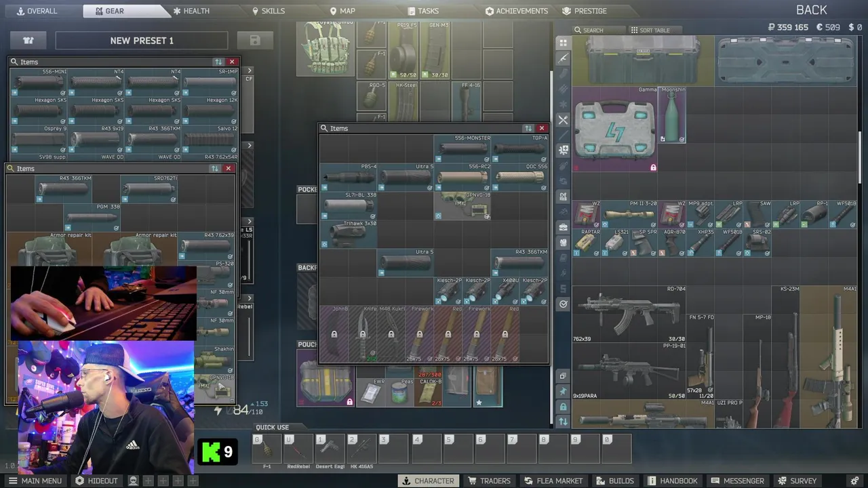The width and height of the screenshot is (868, 488).
Task: Open the FLEA MARKET
Action: pos(553,481)
